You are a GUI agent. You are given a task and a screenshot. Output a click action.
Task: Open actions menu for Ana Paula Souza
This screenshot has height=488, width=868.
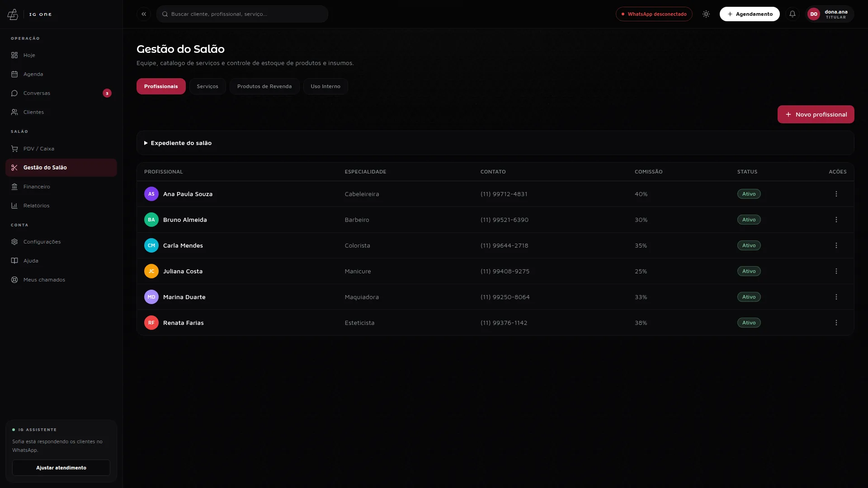click(x=836, y=194)
